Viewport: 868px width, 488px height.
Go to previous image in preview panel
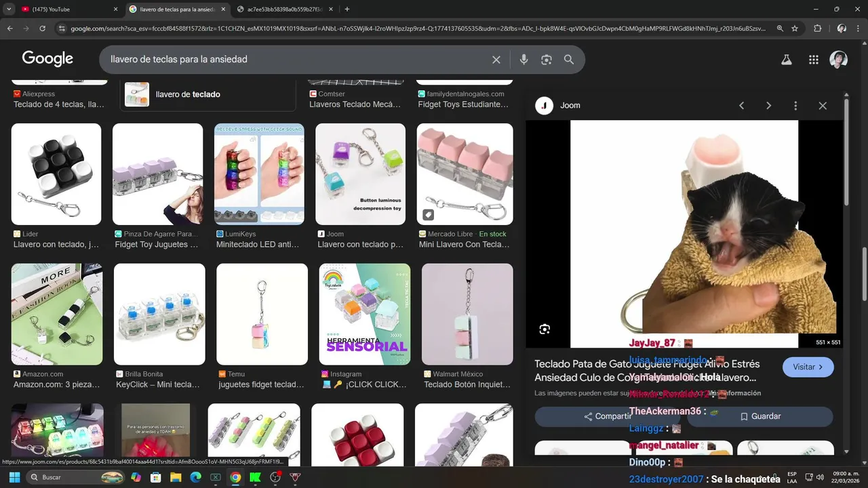[x=742, y=106]
